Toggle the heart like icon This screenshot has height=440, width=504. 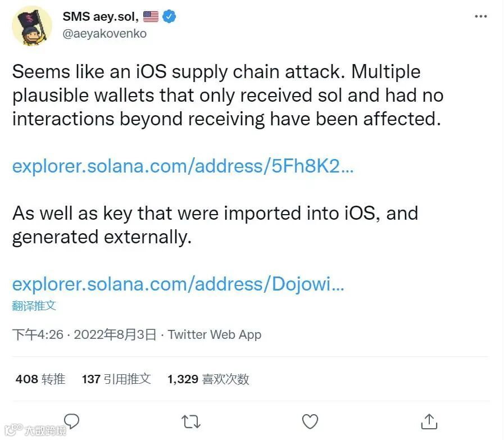[310, 421]
